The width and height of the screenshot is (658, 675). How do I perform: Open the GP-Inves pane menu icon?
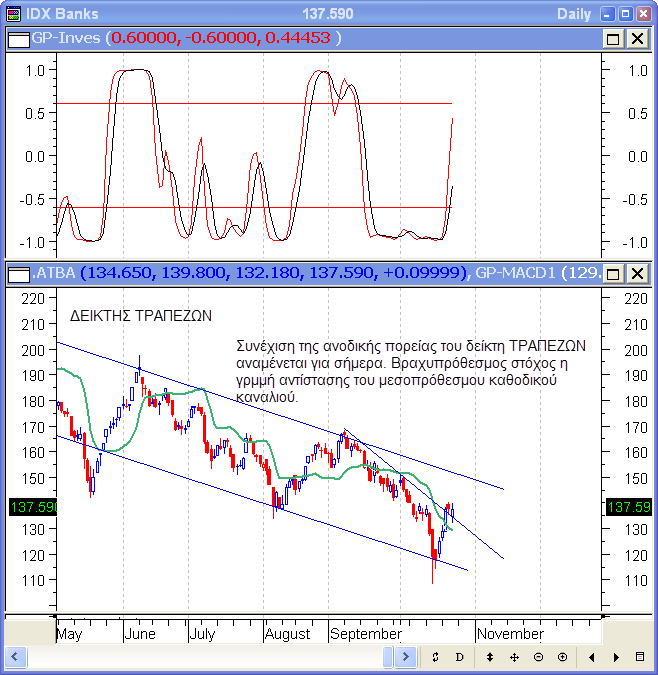(17, 38)
